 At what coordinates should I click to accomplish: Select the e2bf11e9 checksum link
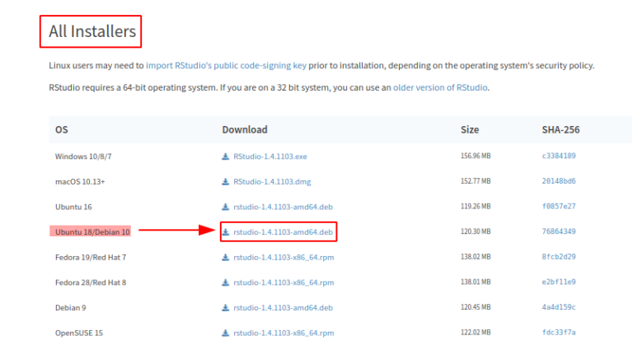pyautogui.click(x=559, y=282)
